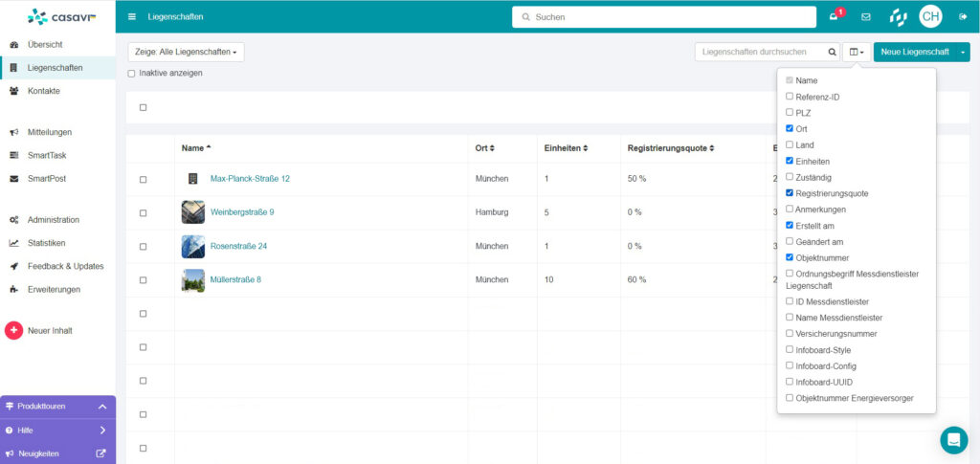
Task: Click the Neue Liegenschaft button
Action: point(914,52)
